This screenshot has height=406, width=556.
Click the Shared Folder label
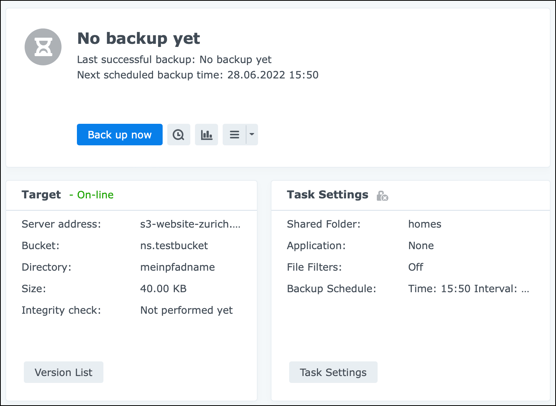323,224
